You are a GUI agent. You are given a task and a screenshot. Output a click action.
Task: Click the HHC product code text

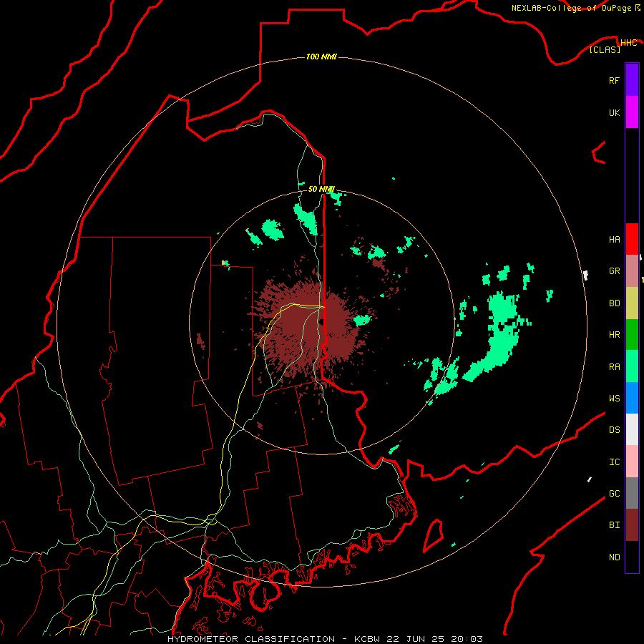point(628,43)
